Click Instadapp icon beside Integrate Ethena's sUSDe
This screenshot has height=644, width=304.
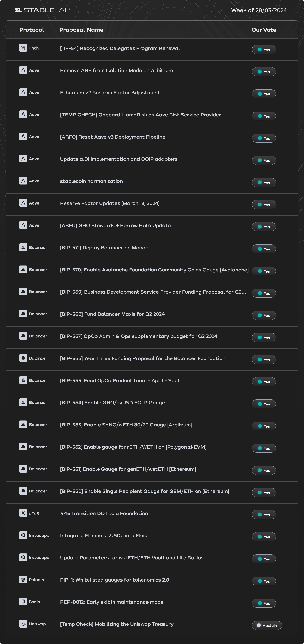click(x=23, y=535)
